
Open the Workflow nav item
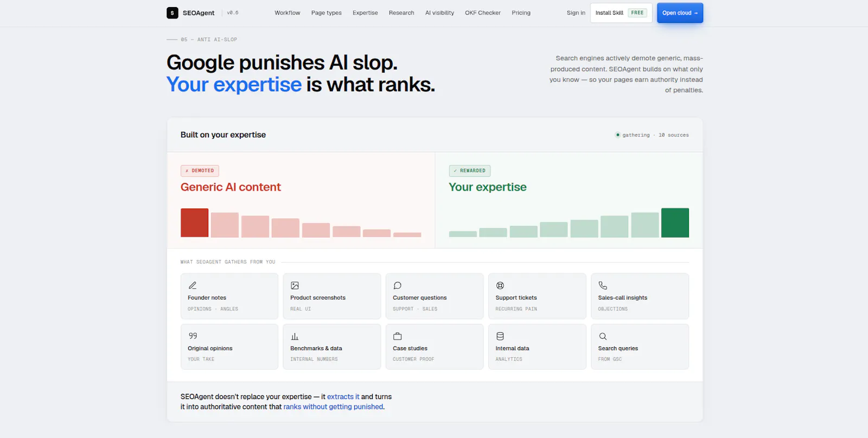tap(287, 13)
